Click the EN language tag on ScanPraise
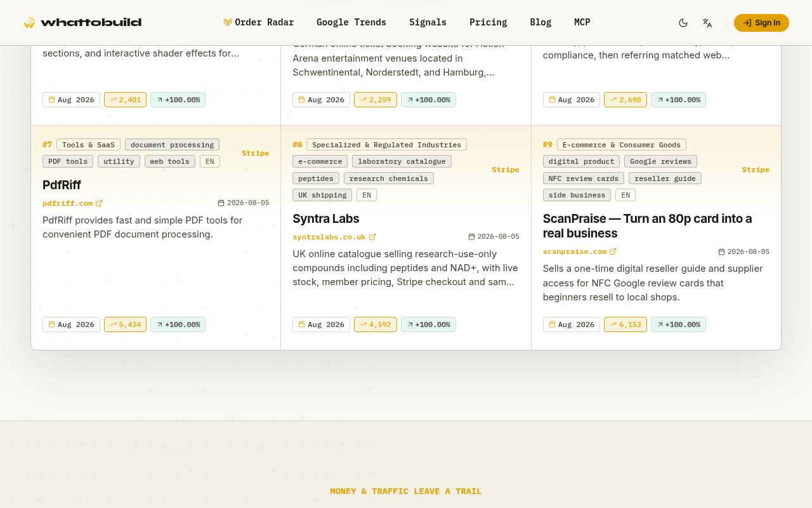The image size is (812, 508). click(625, 195)
